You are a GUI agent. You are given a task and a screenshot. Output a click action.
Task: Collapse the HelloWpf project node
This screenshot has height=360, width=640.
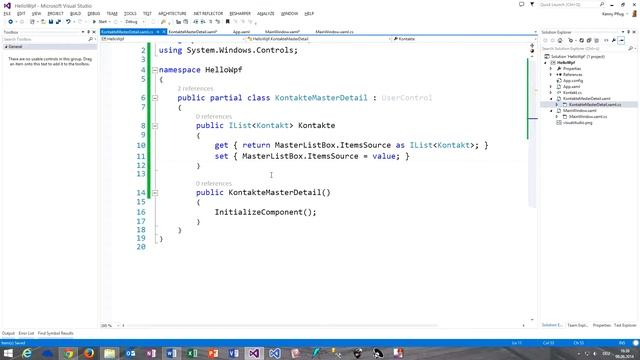point(545,63)
